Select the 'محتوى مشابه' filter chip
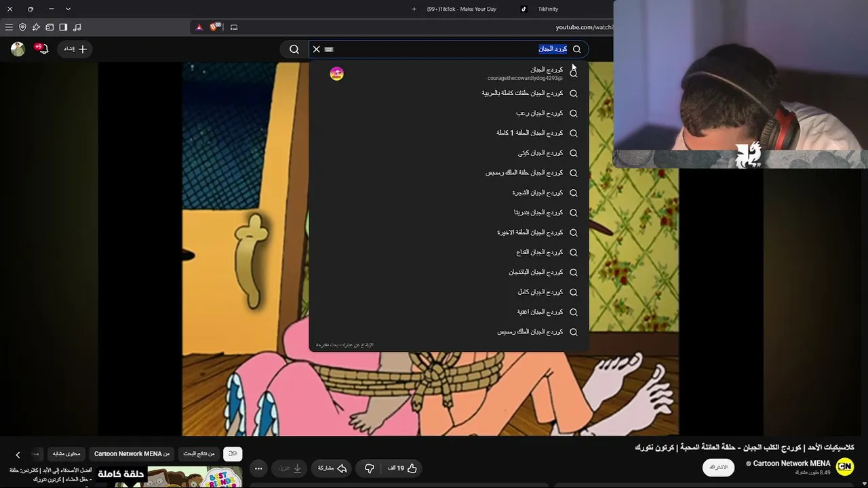Image resolution: width=868 pixels, height=488 pixels. (66, 454)
